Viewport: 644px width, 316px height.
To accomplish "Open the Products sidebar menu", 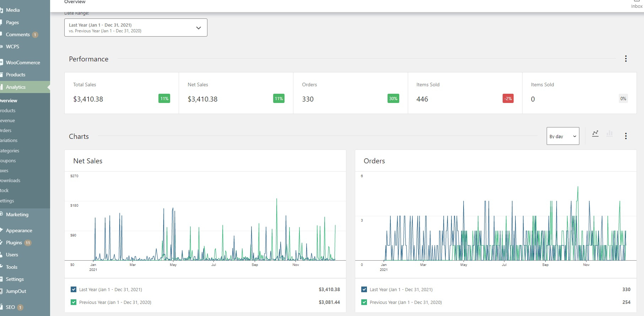I will coord(16,75).
